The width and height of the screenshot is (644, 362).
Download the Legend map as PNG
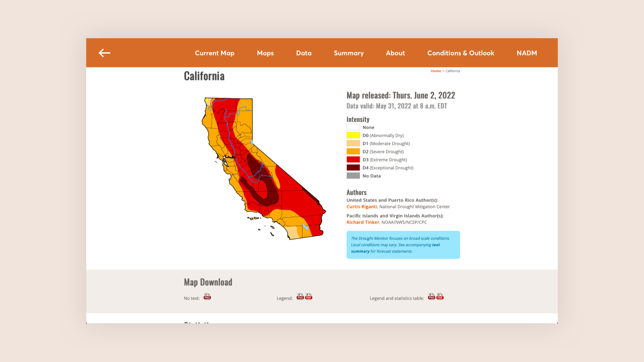(x=300, y=297)
